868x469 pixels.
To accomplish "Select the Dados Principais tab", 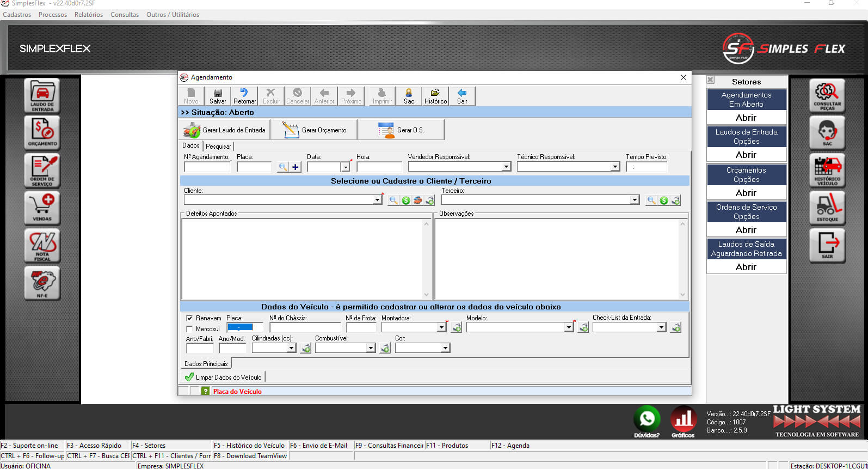I will [x=206, y=363].
